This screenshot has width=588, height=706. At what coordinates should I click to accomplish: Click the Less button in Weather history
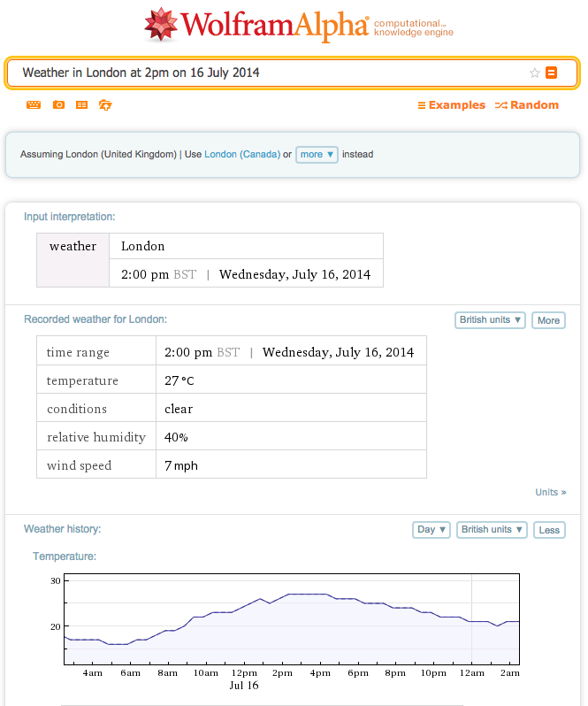click(x=549, y=530)
